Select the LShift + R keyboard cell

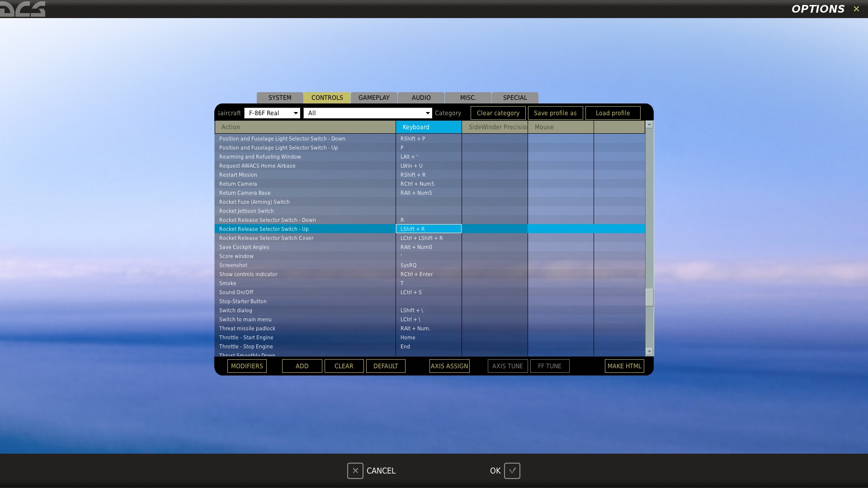pyautogui.click(x=429, y=229)
